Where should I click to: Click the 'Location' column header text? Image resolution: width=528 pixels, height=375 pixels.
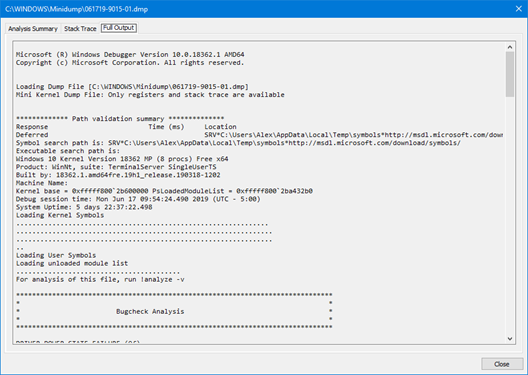[x=220, y=127]
